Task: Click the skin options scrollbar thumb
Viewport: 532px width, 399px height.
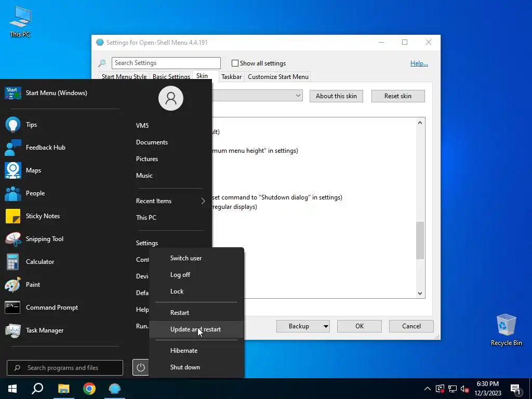Action: [x=420, y=240]
